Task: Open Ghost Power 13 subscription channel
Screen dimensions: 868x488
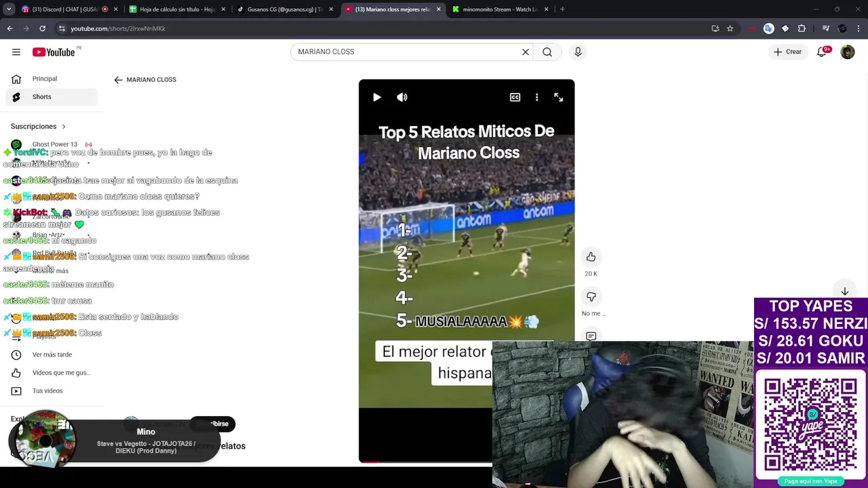Action: pos(52,144)
